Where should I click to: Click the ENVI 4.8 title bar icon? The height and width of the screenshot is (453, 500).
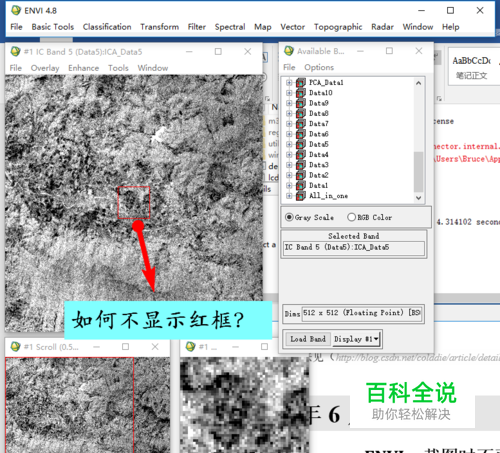[16, 10]
